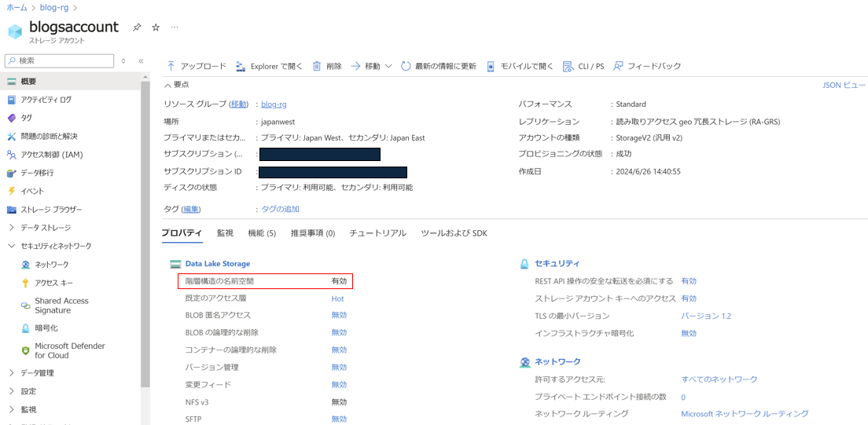
Task: Go to ホーム breadcrumb
Action: pyautogui.click(x=17, y=8)
